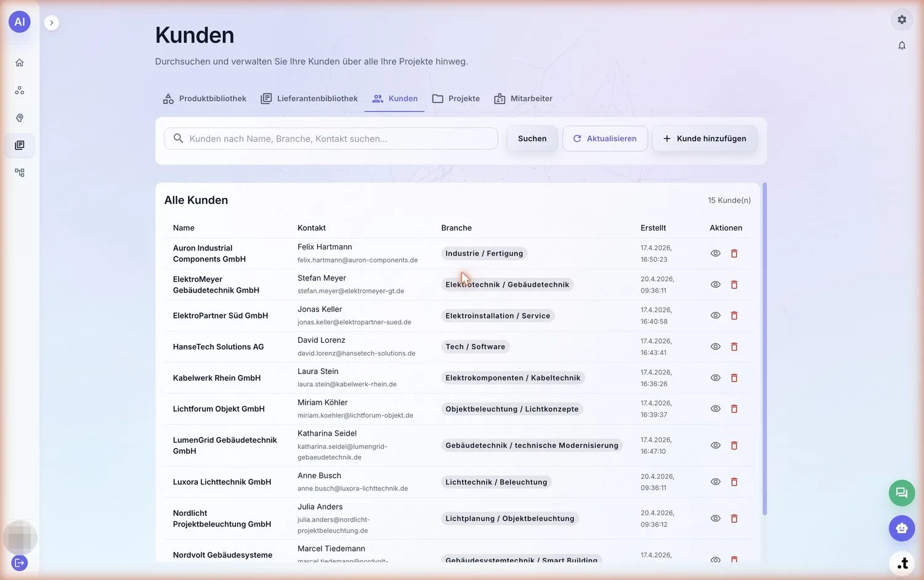The height and width of the screenshot is (580, 924).
Task: Click the AI logo avatar
Action: coord(20,22)
